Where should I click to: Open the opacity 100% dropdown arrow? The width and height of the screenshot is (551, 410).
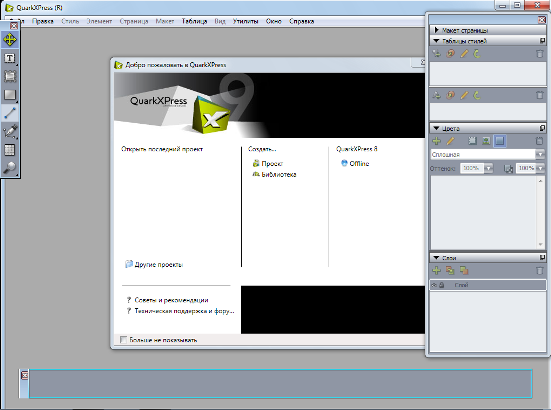click(x=540, y=168)
